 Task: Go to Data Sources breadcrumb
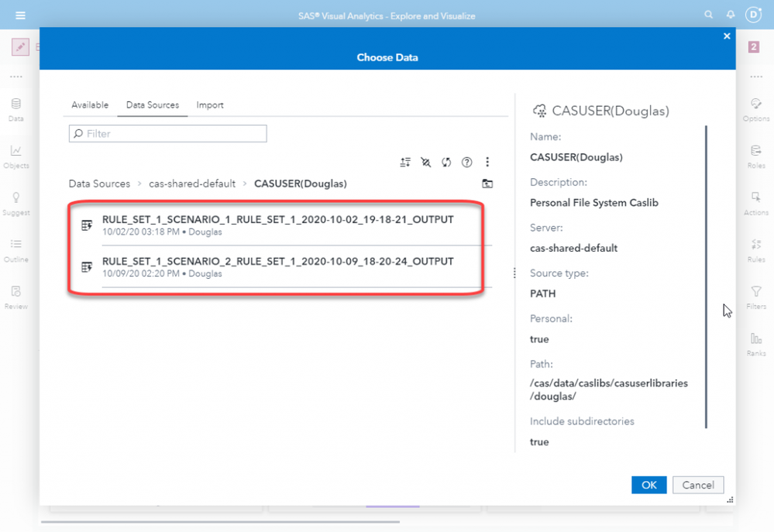(x=99, y=184)
